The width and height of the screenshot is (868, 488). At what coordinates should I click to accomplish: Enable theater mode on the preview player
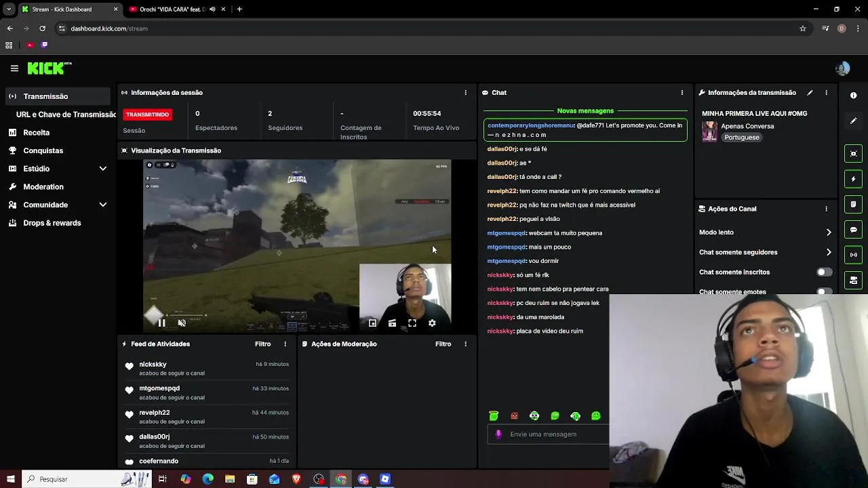pos(392,323)
